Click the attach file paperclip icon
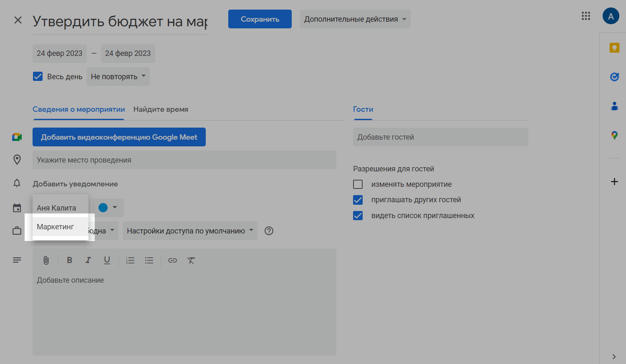This screenshot has width=626, height=364. 46,261
